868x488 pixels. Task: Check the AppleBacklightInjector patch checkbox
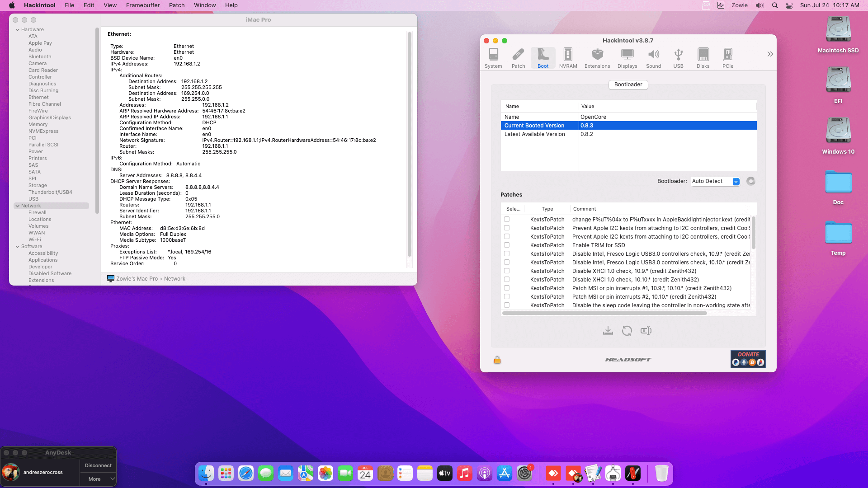tap(507, 219)
